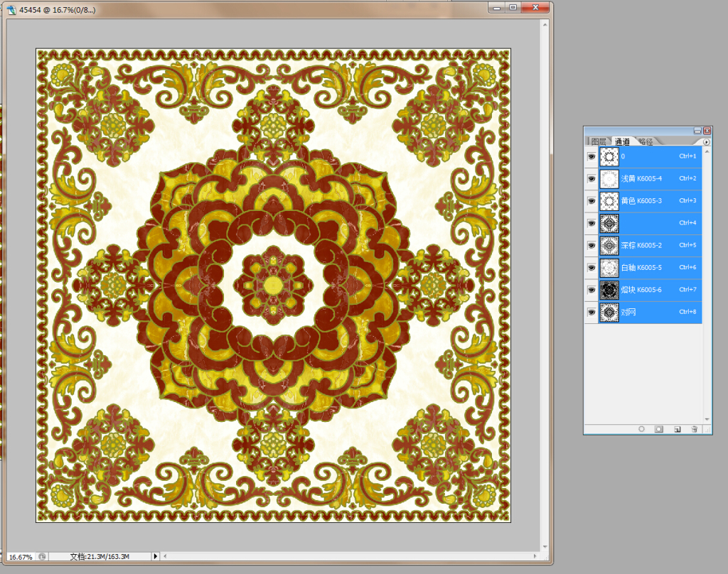This screenshot has width=728, height=574.
Task: Click Channels panel scrollbar down arrow
Action: pyautogui.click(x=707, y=419)
